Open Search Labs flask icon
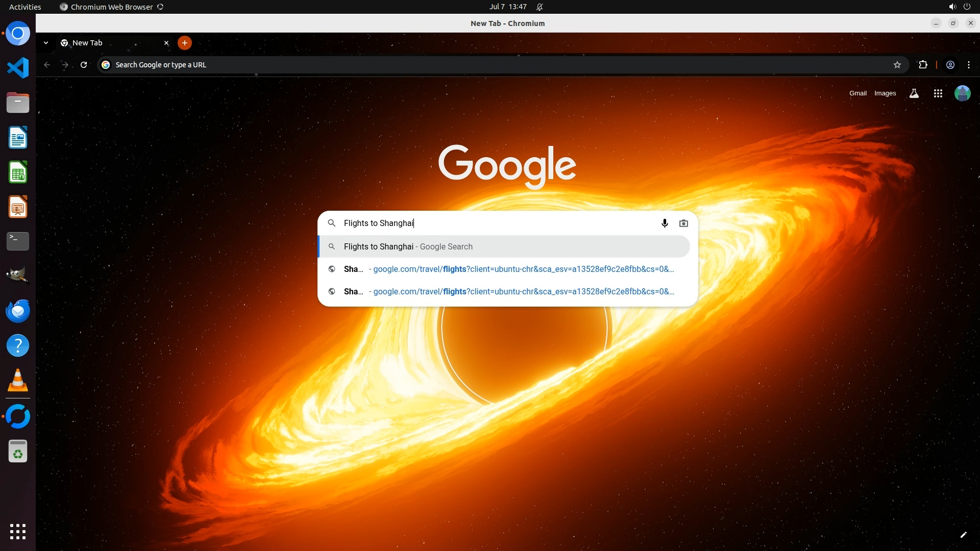This screenshot has height=551, width=980. pyautogui.click(x=914, y=93)
